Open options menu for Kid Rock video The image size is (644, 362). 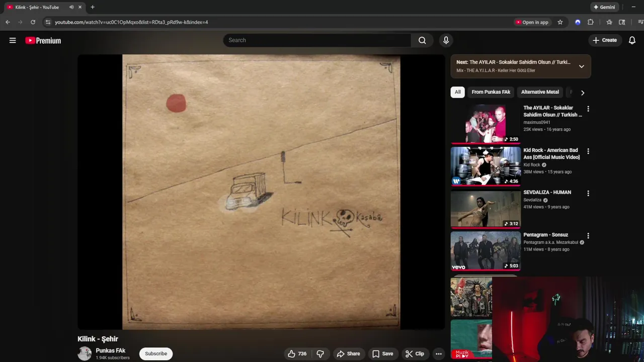pyautogui.click(x=588, y=151)
